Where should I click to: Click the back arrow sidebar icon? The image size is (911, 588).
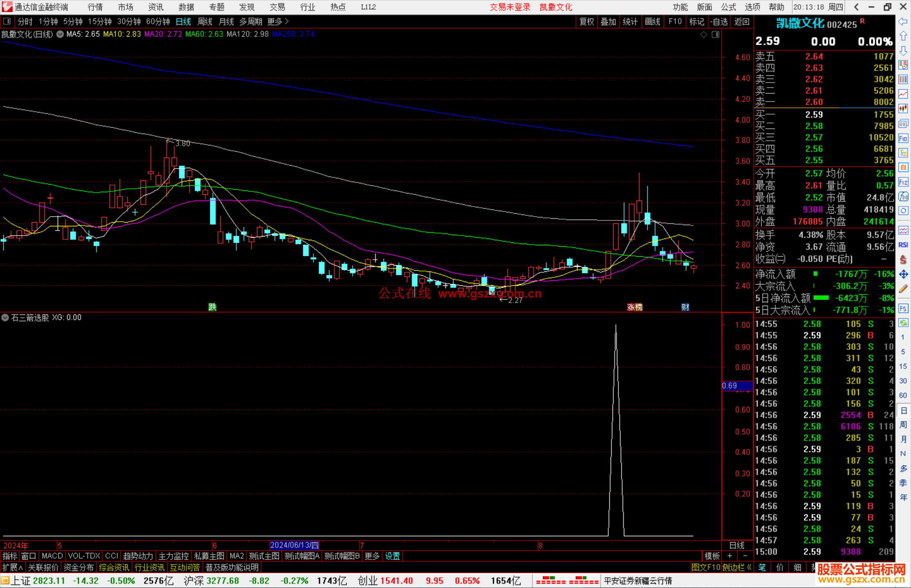(903, 21)
